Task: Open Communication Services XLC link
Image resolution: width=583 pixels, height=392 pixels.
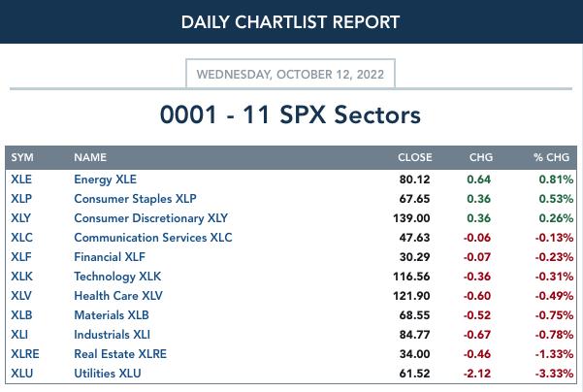Action: click(x=153, y=238)
